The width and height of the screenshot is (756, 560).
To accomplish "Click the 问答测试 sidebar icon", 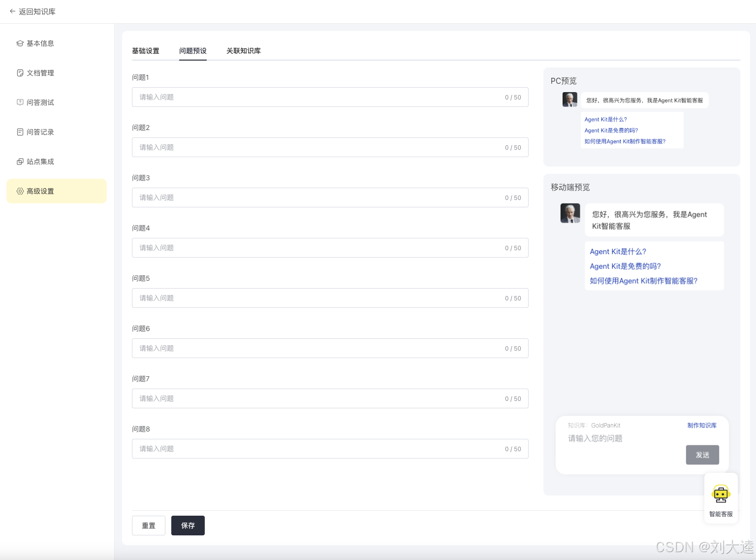I will (x=20, y=102).
